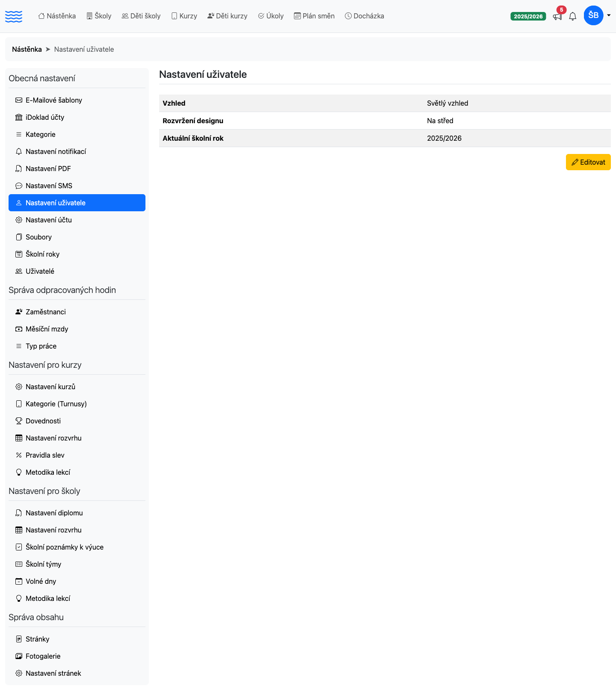
Task: Click the bank icon beside iDoklad účty
Action: click(x=19, y=117)
